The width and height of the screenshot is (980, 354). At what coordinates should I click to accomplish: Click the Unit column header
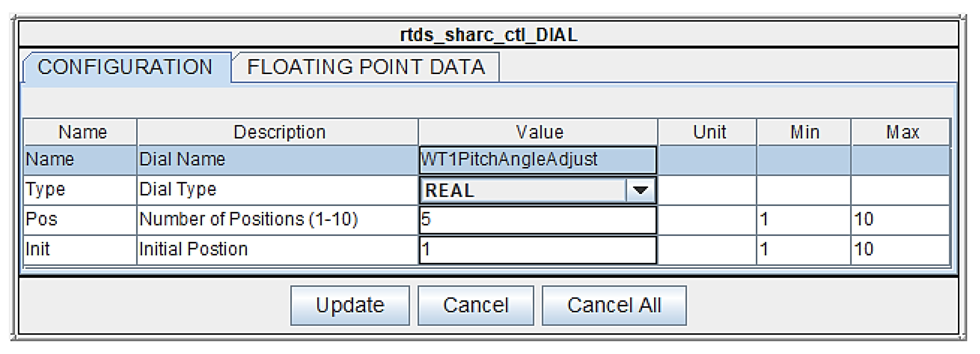(x=709, y=132)
